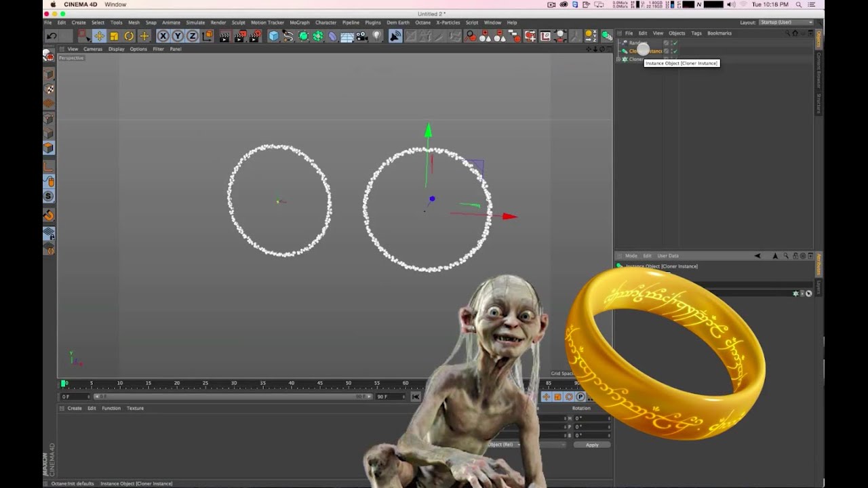
Task: Open material manager Create menu
Action: (75, 408)
